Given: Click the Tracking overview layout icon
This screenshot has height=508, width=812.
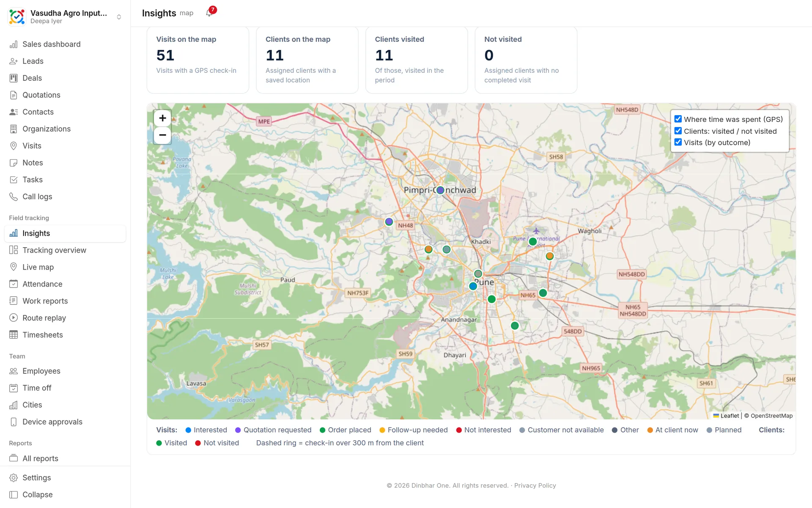Looking at the screenshot, I should pyautogui.click(x=14, y=250).
